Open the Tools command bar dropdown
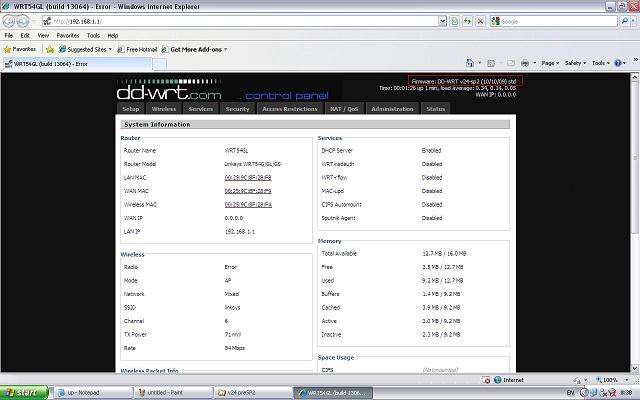Viewport: 640px width, 400px height. [x=601, y=62]
